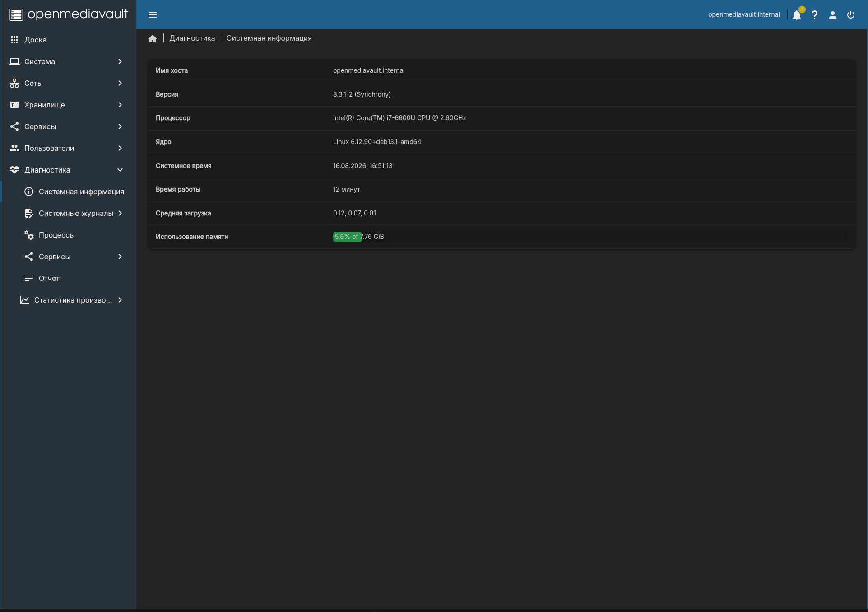The height and width of the screenshot is (612, 868).
Task: Click uptime value 12 минут
Action: coord(347,189)
